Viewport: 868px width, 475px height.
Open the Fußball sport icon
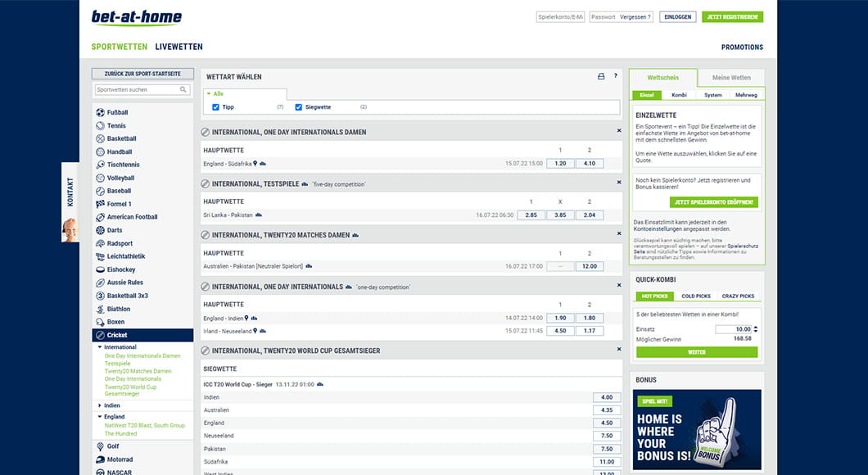[x=100, y=112]
